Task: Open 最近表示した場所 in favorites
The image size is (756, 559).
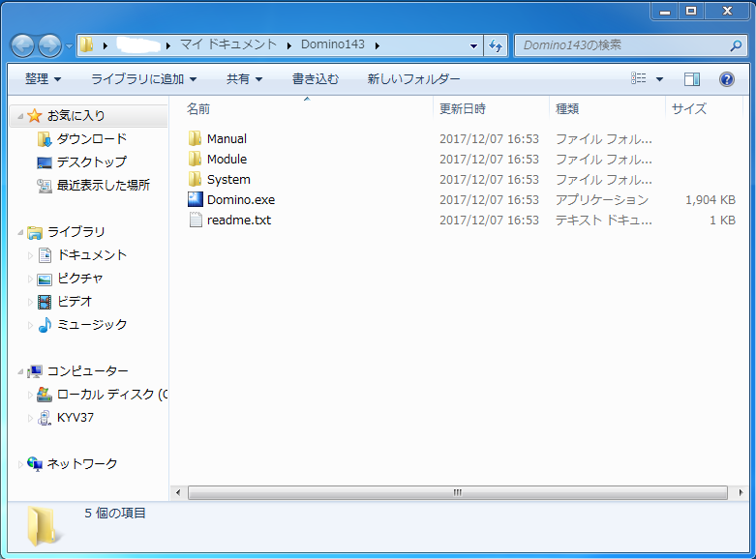Action: point(103,186)
